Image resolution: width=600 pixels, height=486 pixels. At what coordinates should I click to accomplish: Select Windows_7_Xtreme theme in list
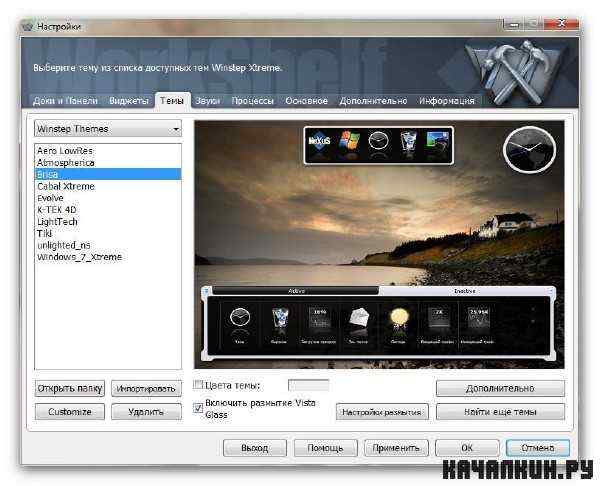coord(108,257)
